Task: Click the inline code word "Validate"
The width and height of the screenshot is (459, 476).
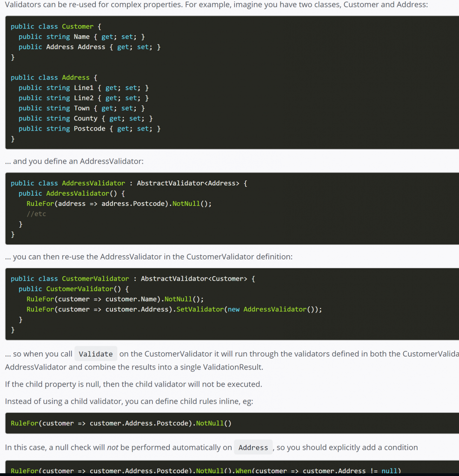Action: pyautogui.click(x=96, y=354)
